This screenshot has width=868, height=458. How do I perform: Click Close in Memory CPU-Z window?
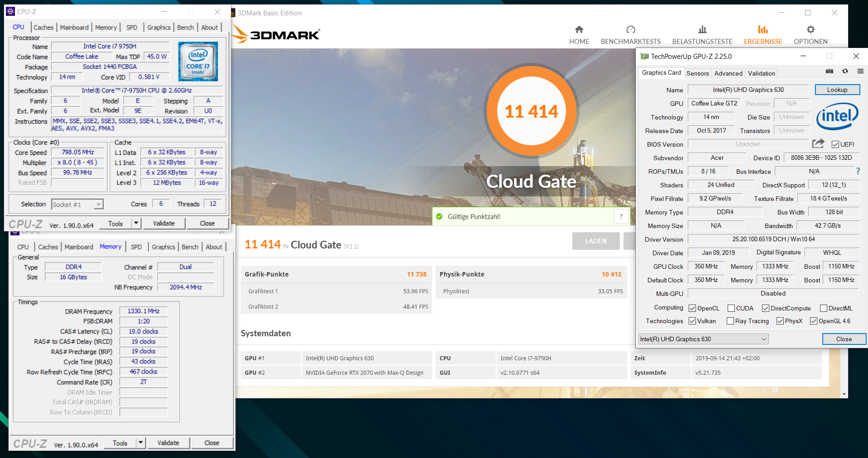[212, 443]
